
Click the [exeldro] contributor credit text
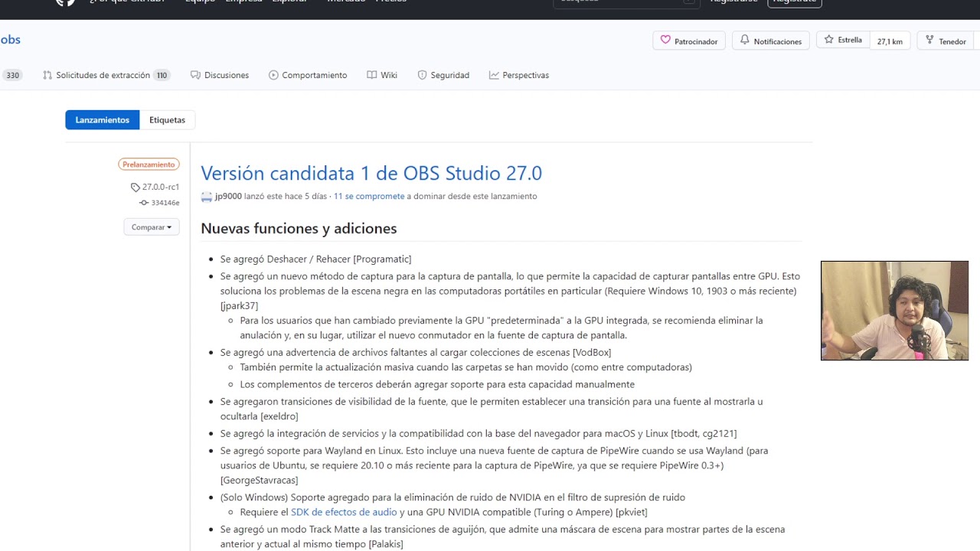point(279,416)
